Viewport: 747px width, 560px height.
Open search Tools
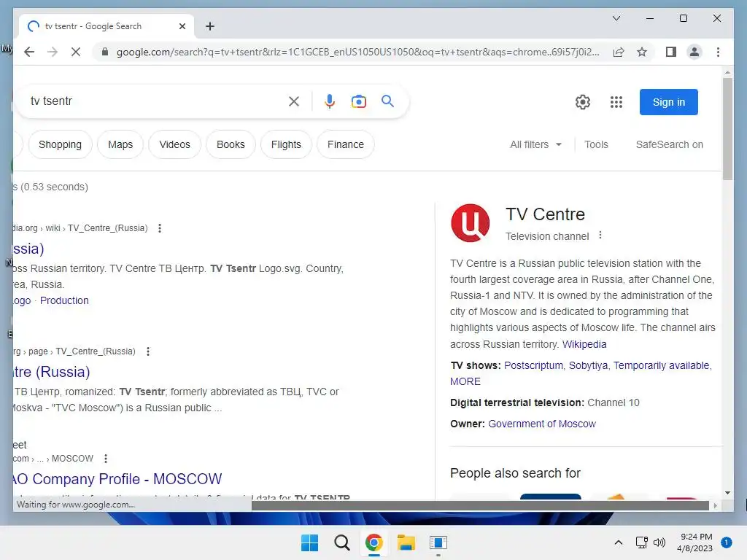[596, 144]
